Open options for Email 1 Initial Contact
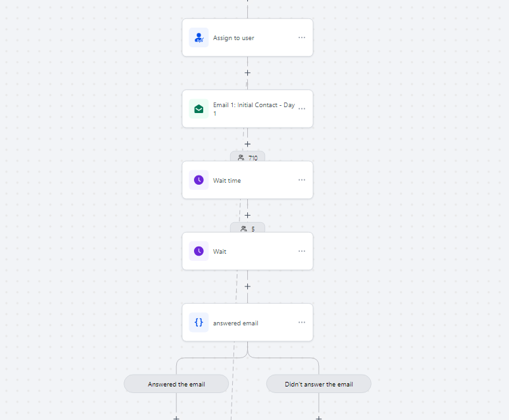 coord(302,108)
